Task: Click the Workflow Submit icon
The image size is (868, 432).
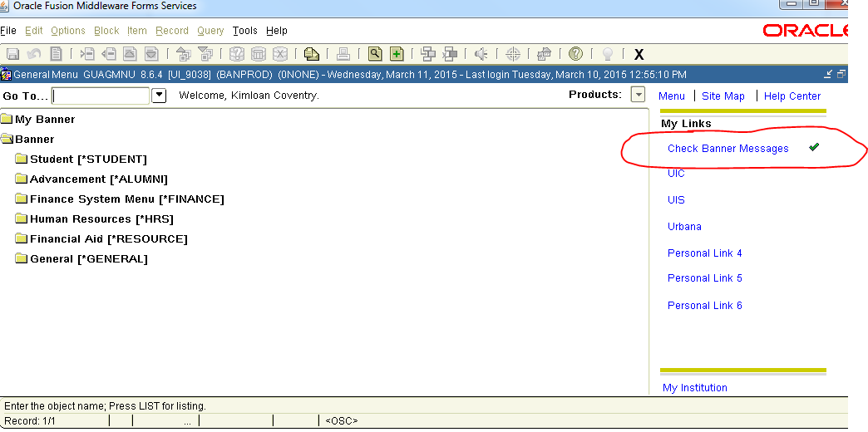Action: (428, 54)
